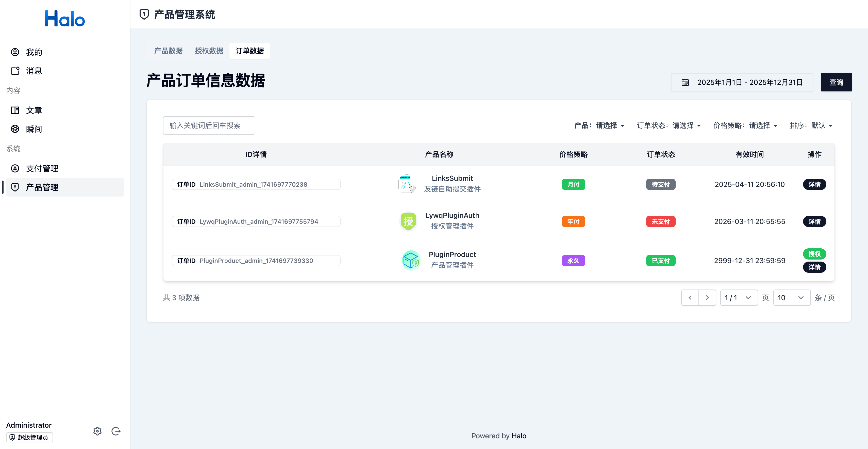The image size is (868, 449).
Task: Open 支付管理 in the sidebar
Action: 42,168
